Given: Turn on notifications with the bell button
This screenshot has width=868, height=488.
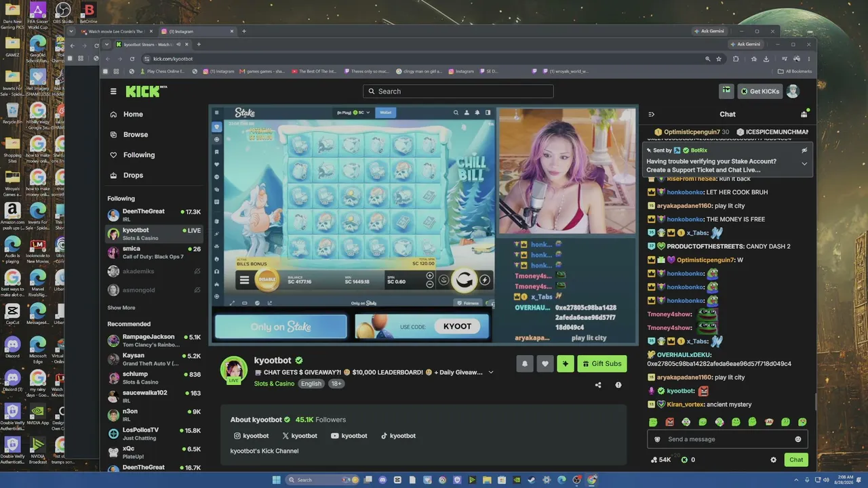Looking at the screenshot, I should (x=524, y=364).
